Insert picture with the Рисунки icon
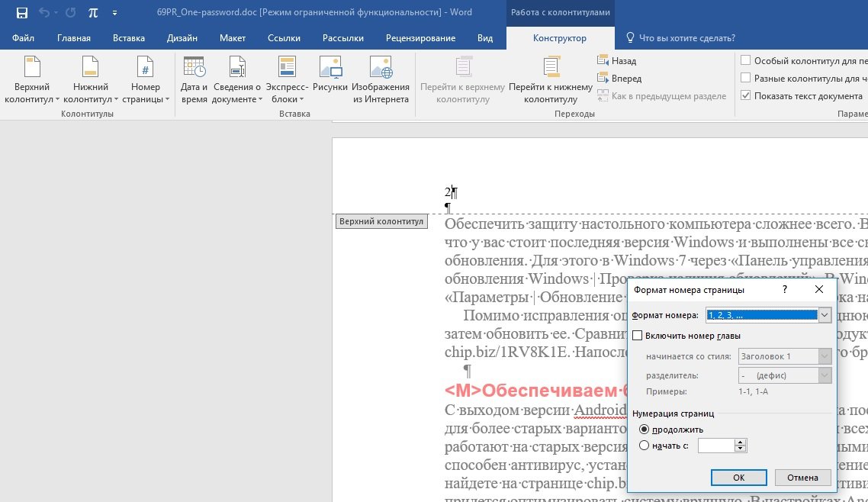The width and height of the screenshot is (868, 502). (x=330, y=80)
